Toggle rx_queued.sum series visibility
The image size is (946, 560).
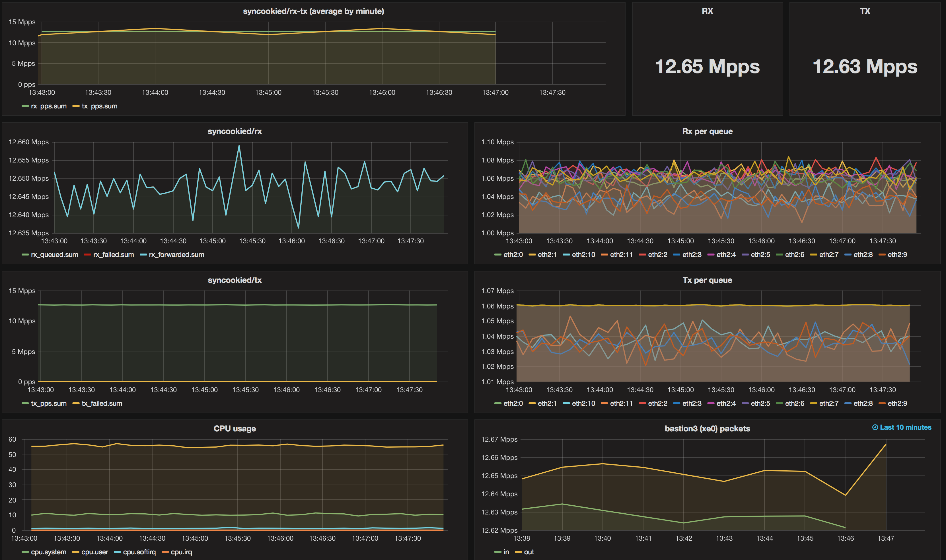(x=54, y=255)
